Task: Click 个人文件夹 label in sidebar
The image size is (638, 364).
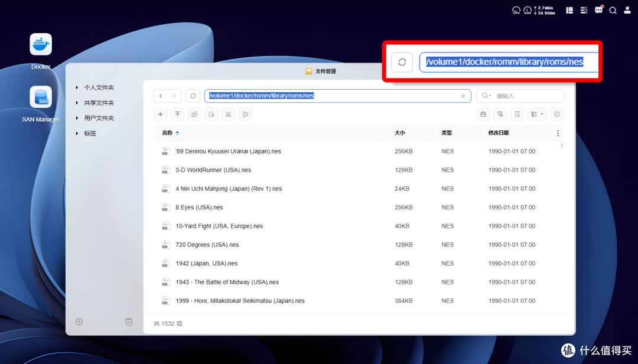Action: tap(99, 87)
